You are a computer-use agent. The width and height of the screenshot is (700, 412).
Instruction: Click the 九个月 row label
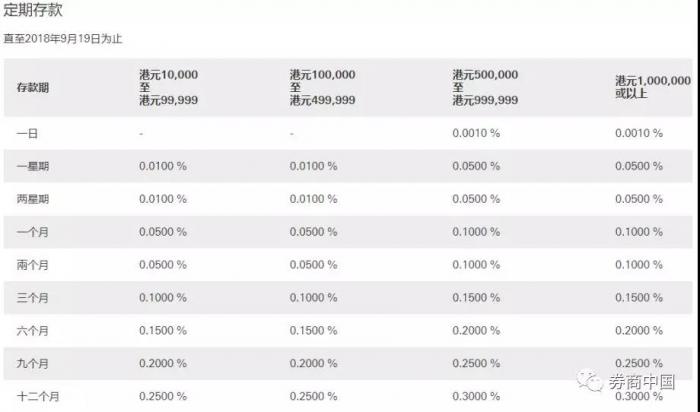pos(32,364)
